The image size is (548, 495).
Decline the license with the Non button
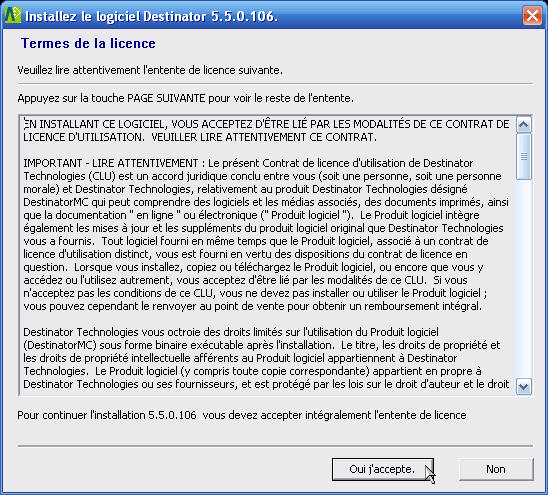click(496, 469)
